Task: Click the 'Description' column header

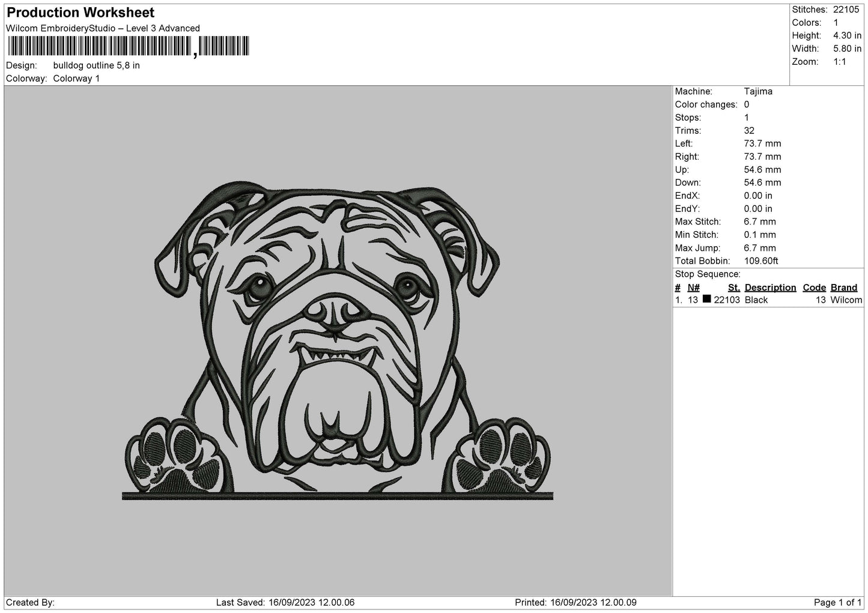Action: pos(770,288)
